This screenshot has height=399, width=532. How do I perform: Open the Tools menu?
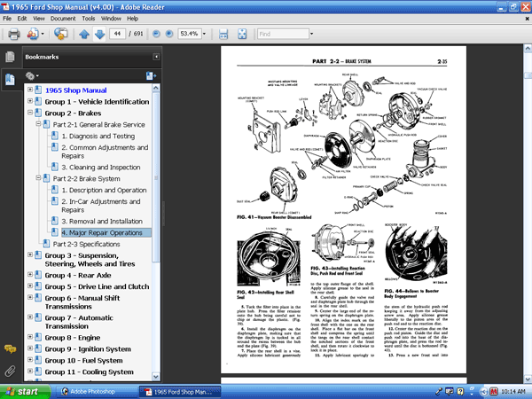coord(89,19)
